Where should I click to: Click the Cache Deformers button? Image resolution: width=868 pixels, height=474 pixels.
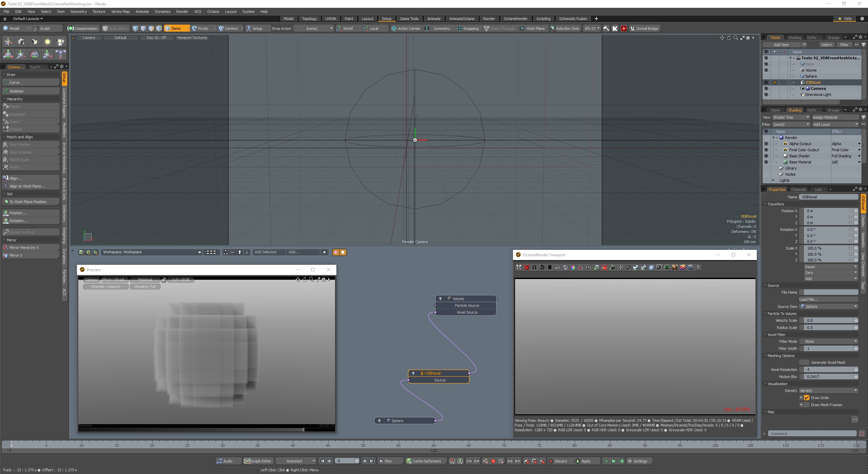(424, 461)
